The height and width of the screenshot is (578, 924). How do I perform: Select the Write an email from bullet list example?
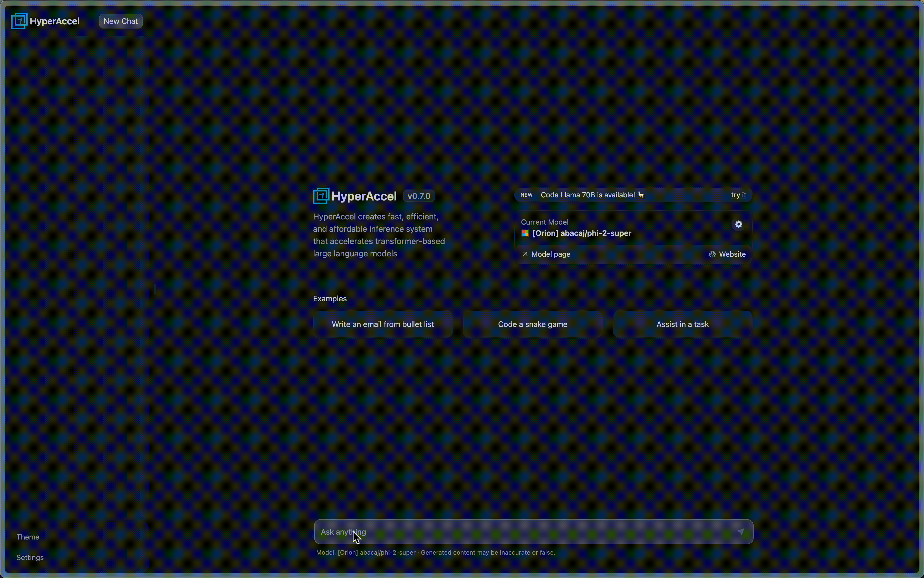click(383, 324)
